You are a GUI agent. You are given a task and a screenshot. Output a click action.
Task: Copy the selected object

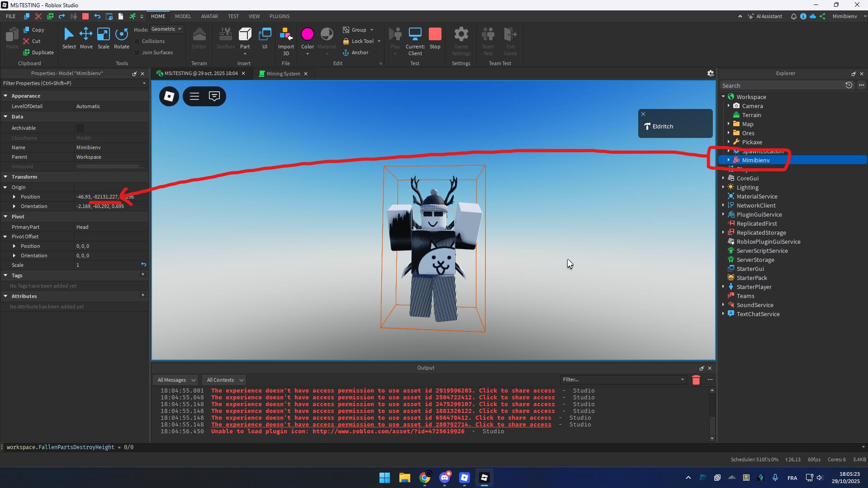34,30
